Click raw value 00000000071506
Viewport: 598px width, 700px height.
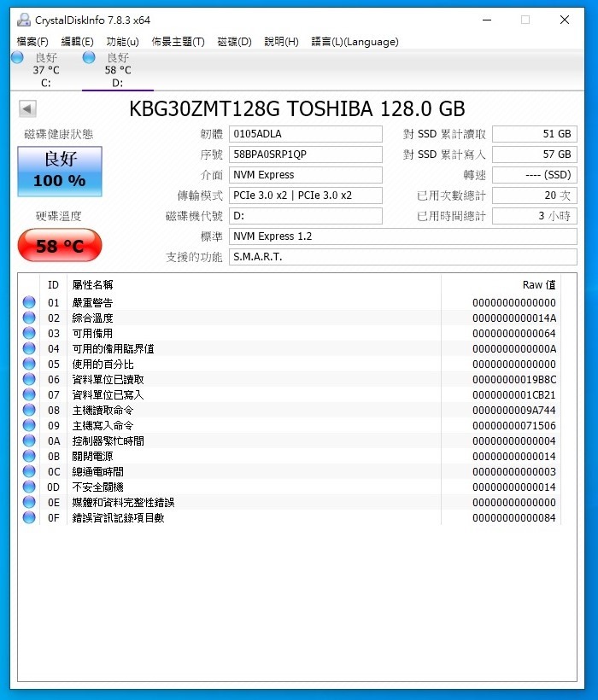514,426
